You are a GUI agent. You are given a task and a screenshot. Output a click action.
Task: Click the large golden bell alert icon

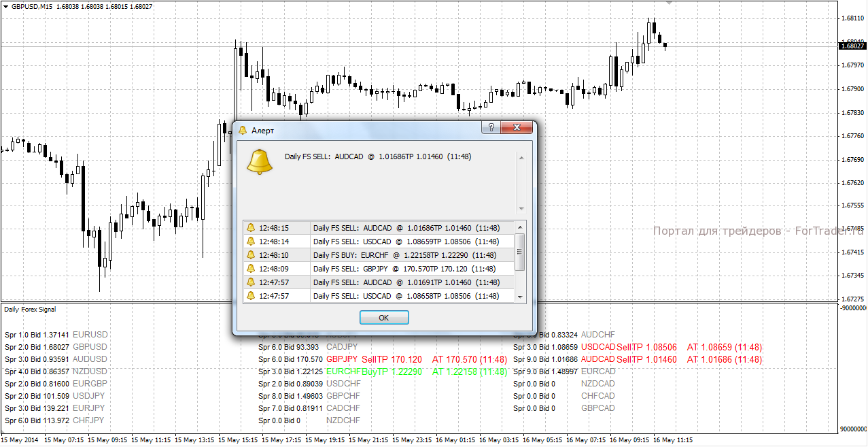259,161
